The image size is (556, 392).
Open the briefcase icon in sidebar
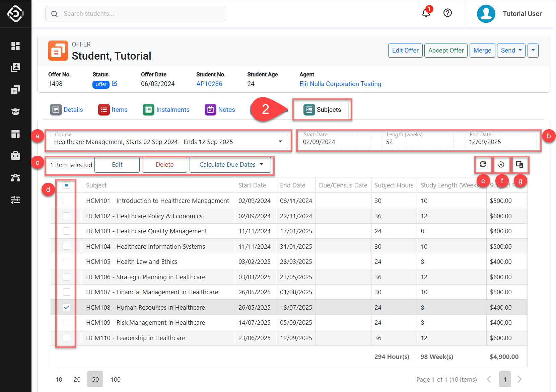click(15, 156)
